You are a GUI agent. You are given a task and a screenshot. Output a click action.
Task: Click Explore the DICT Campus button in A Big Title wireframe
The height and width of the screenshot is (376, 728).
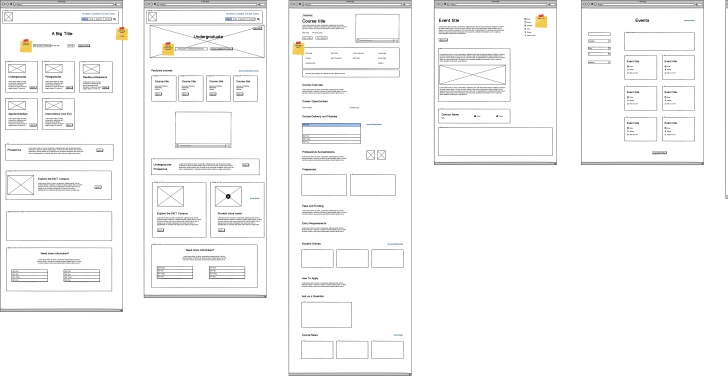(98, 187)
